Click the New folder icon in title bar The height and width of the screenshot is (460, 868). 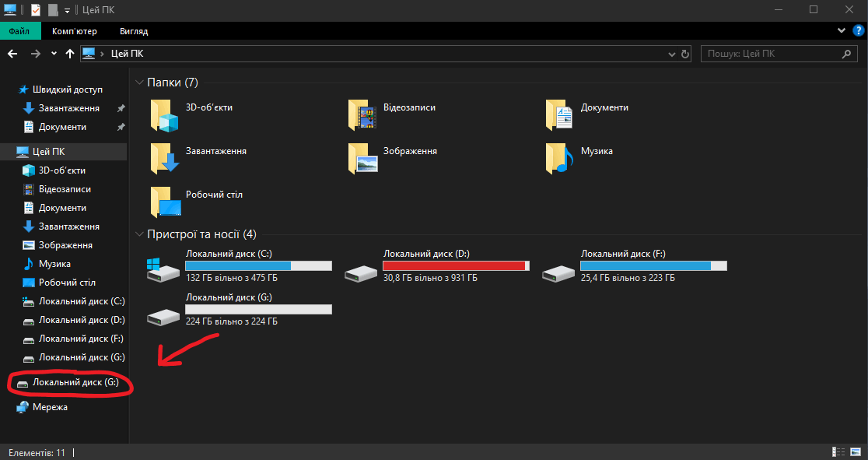pyautogui.click(x=53, y=9)
